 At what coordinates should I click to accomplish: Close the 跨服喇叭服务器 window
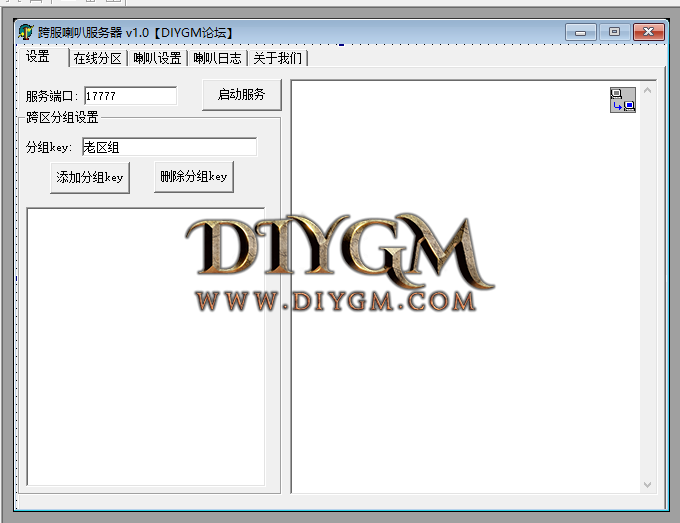tap(648, 32)
